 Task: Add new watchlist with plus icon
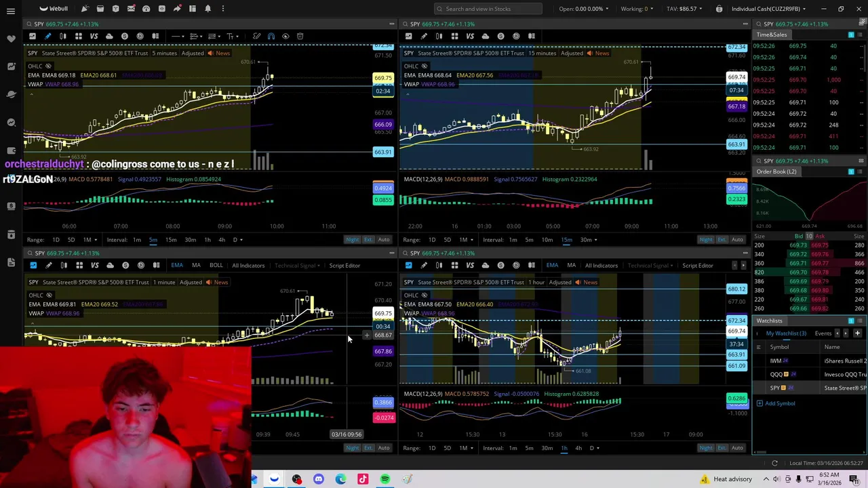click(857, 333)
